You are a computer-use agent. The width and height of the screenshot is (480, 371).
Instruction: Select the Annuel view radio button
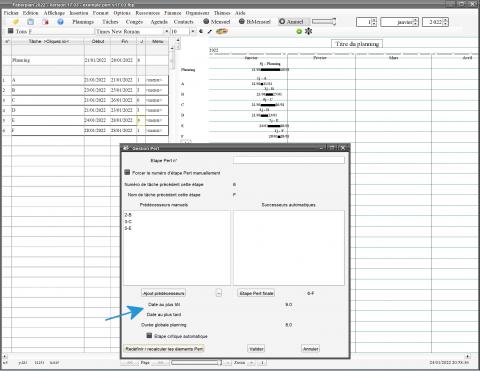point(282,21)
